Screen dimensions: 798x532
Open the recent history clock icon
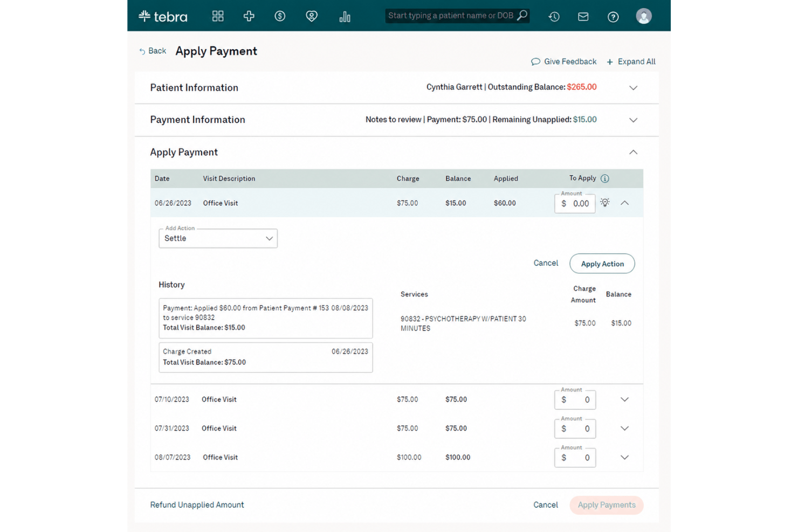tap(554, 17)
